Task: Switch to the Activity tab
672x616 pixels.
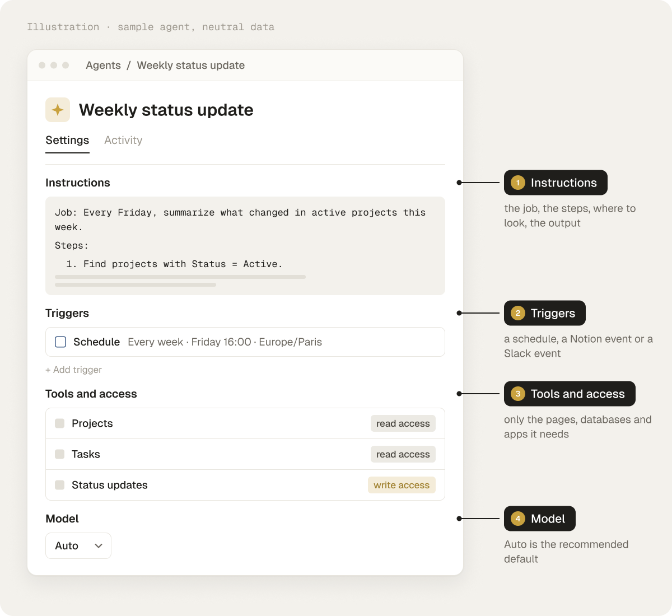Action: pyautogui.click(x=123, y=141)
